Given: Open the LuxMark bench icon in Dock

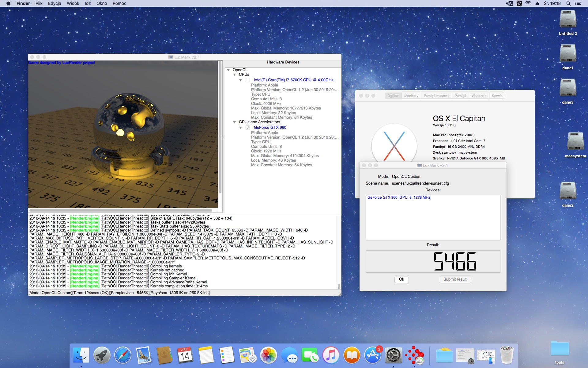Looking at the screenshot, I should (x=414, y=355).
